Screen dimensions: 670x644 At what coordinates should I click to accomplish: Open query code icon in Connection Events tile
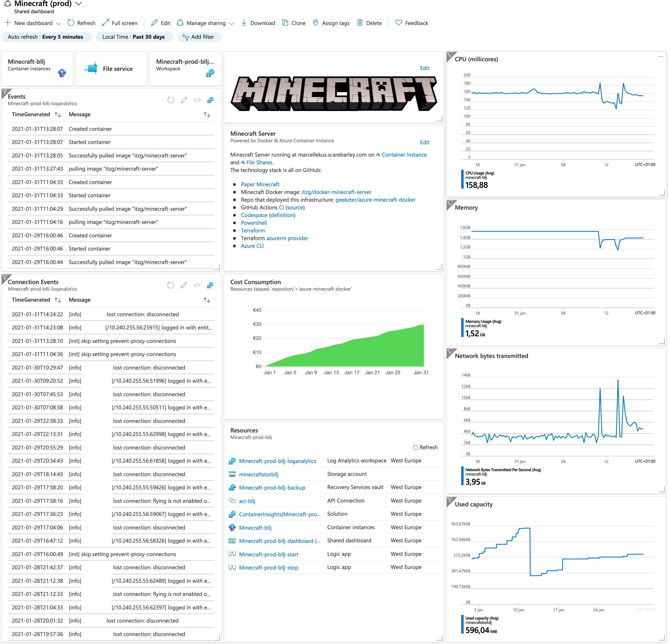pos(197,285)
